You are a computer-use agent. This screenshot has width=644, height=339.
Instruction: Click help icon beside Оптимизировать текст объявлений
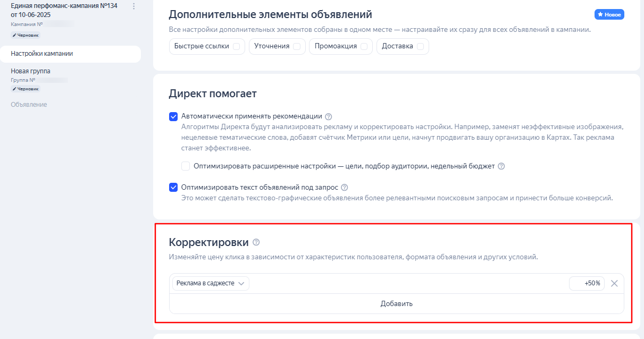344,188
